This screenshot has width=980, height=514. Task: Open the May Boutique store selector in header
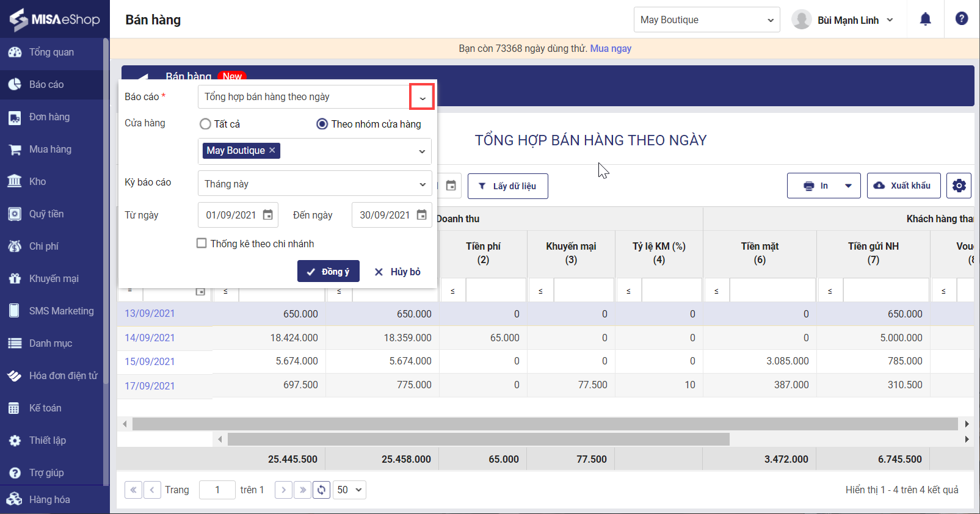[706, 20]
